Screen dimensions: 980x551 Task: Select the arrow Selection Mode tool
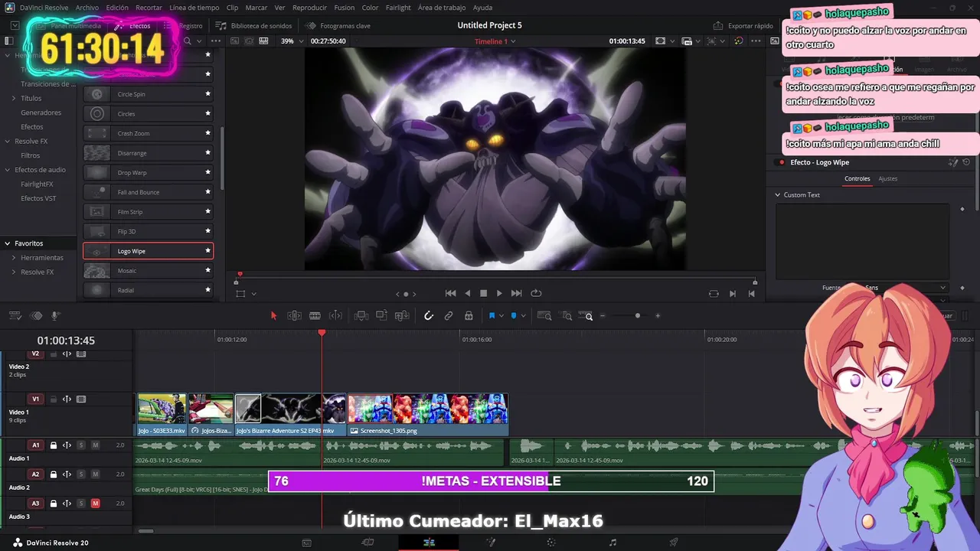coord(273,315)
